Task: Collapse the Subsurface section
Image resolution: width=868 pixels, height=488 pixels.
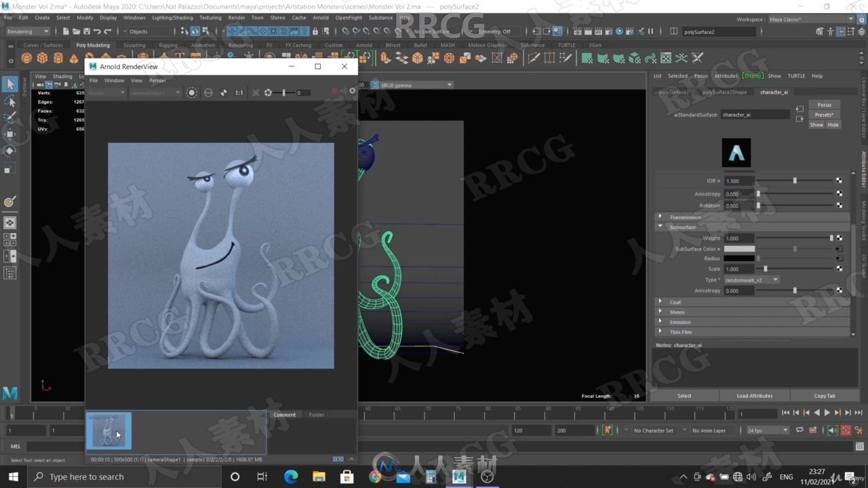Action: click(x=752, y=227)
